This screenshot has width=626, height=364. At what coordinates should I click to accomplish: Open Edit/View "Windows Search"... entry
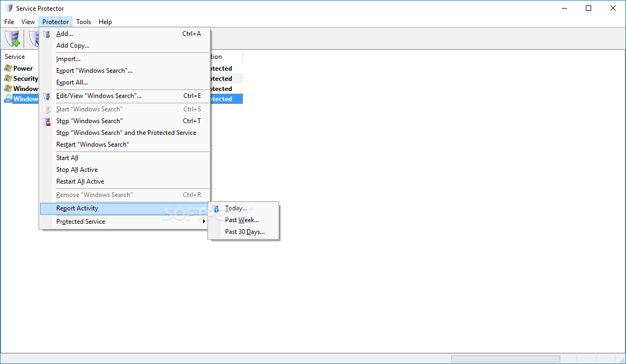(x=125, y=96)
